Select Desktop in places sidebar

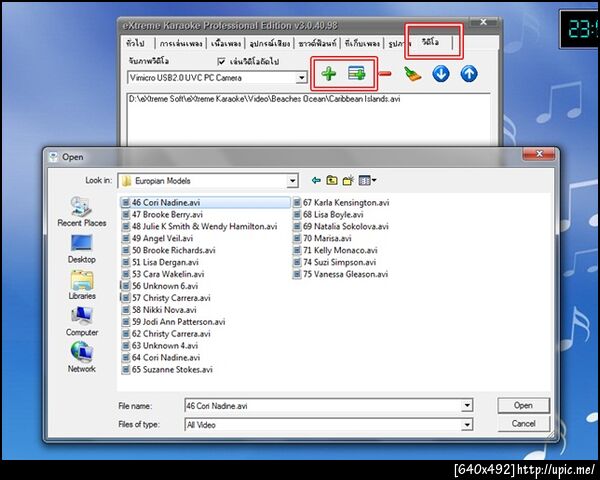click(x=82, y=249)
